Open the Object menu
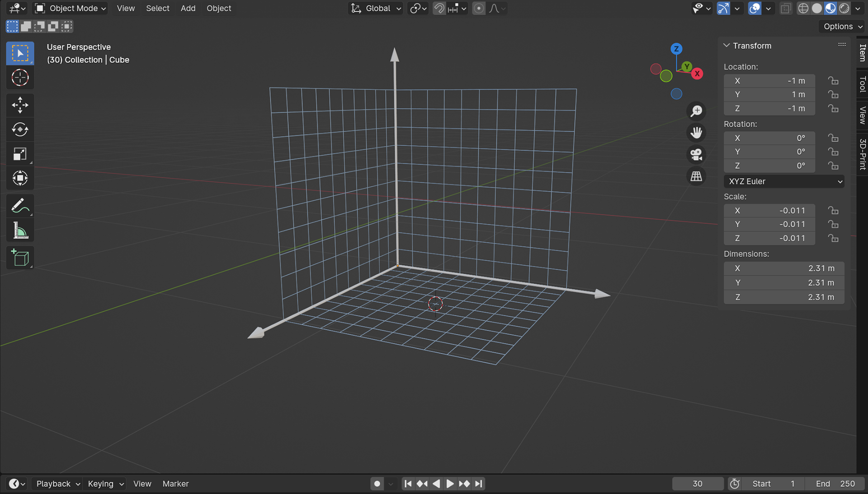This screenshot has width=868, height=494. (x=219, y=8)
